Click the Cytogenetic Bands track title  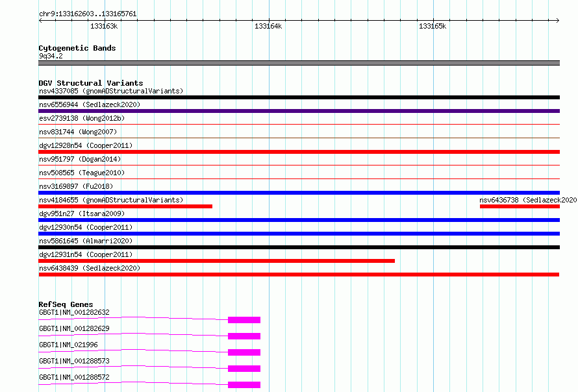pyautogui.click(x=77, y=48)
